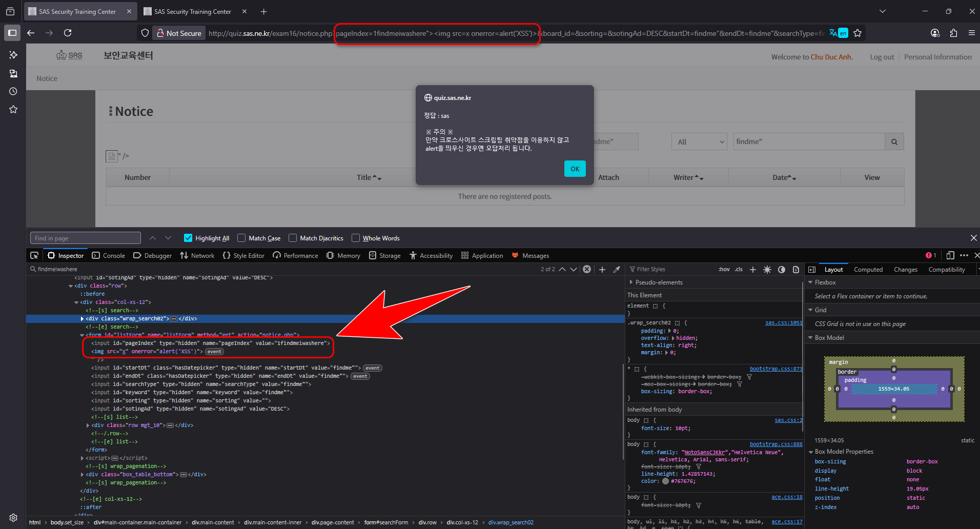Image resolution: width=980 pixels, height=529 pixels.
Task: Click the Log out link
Action: (x=882, y=57)
